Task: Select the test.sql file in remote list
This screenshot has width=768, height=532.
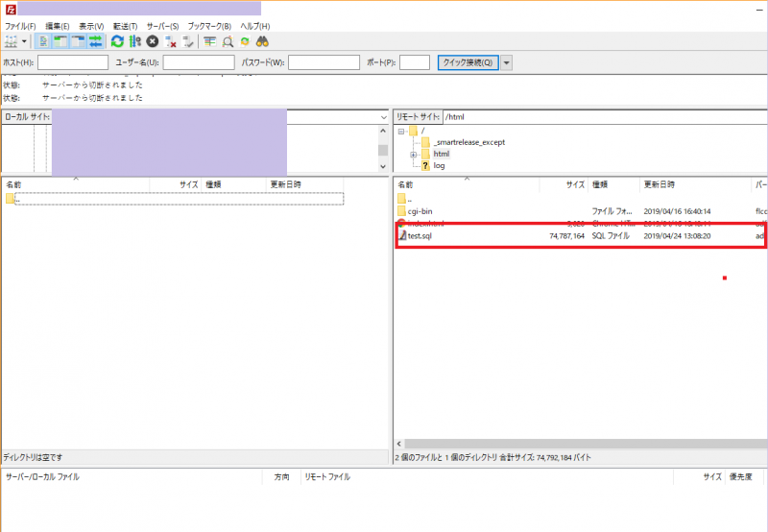Action: (420, 236)
